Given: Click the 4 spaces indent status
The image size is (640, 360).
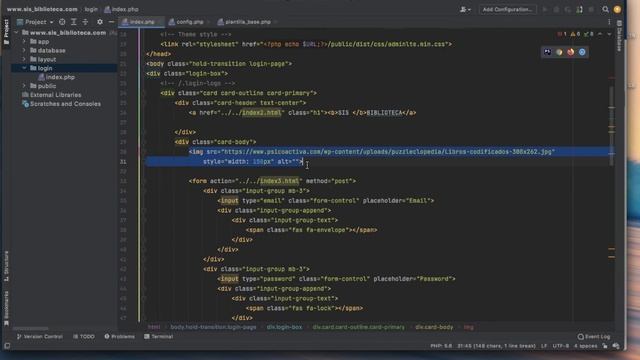Looking at the screenshot, I should coord(586,346).
